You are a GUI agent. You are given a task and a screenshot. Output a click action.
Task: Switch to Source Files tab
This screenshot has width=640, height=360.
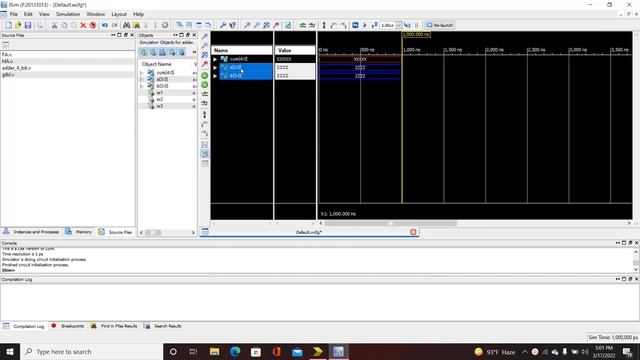tap(116, 232)
